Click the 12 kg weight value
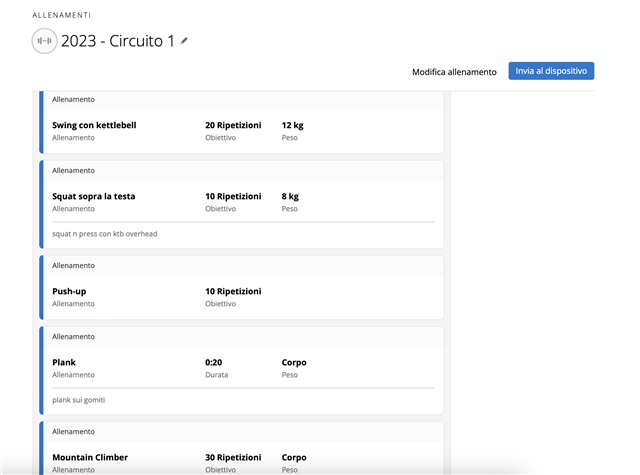Viewport: 640px width, 475px height. (292, 125)
